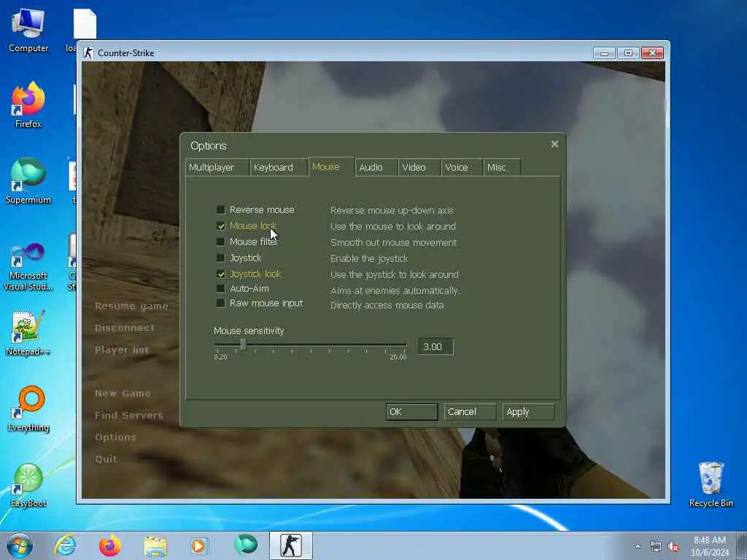Viewport: 747px width, 560px height.
Task: Enable the Auto-Aim checkbox
Action: tap(220, 288)
